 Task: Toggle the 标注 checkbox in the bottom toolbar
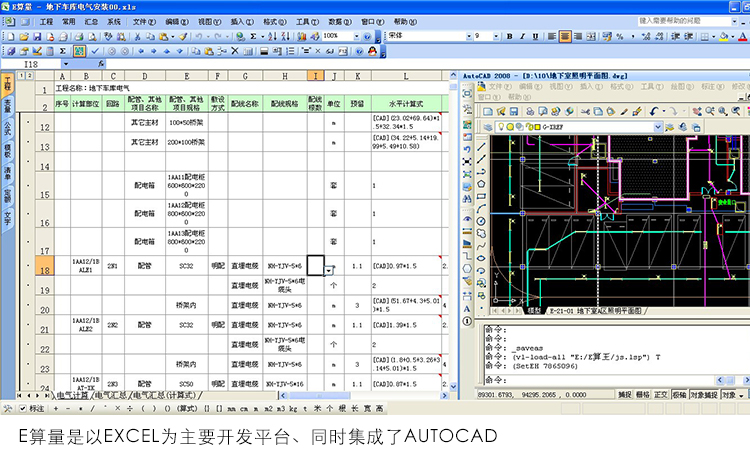point(22,409)
